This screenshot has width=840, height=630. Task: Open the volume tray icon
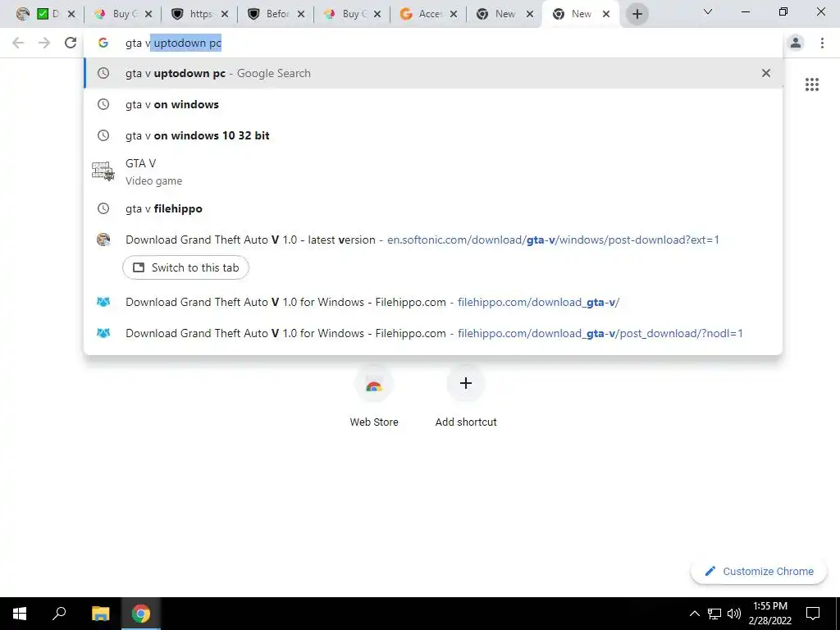[x=734, y=614]
